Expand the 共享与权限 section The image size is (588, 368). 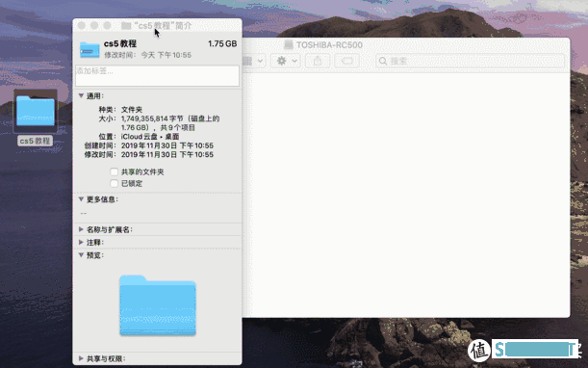click(x=81, y=358)
